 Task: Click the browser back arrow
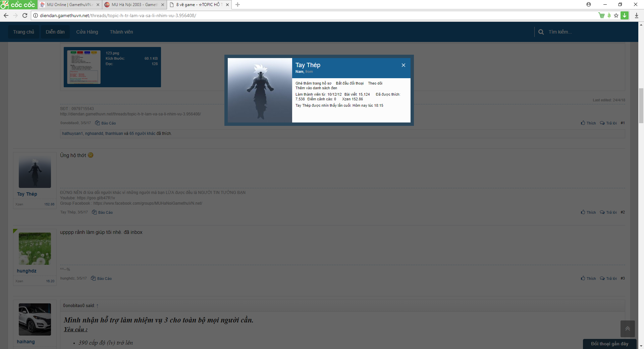[x=6, y=15]
